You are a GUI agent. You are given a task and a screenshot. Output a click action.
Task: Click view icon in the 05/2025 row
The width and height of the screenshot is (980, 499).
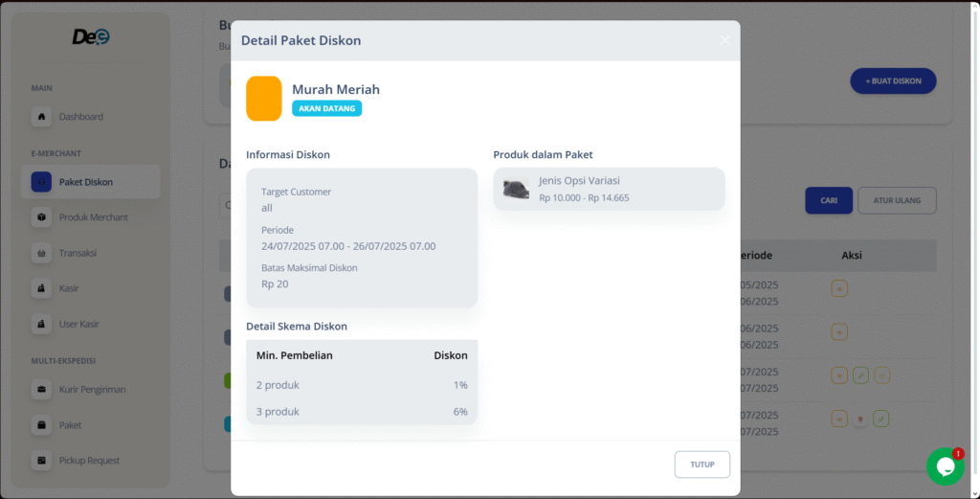[839, 288]
